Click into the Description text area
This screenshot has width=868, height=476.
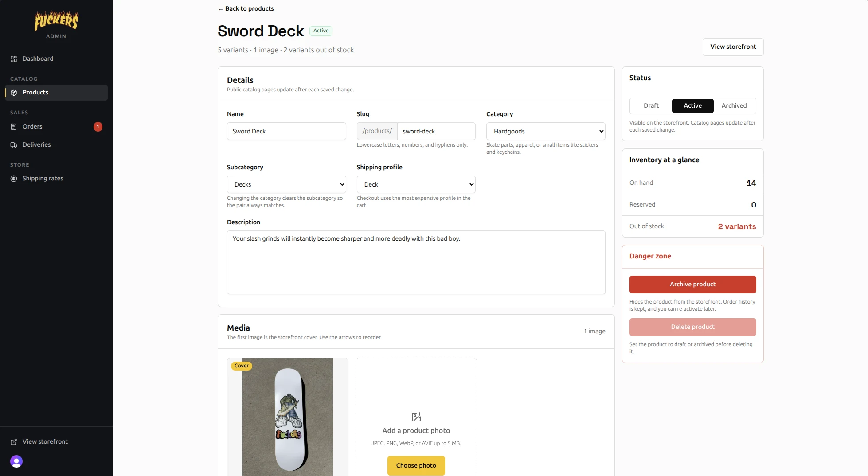coord(416,262)
